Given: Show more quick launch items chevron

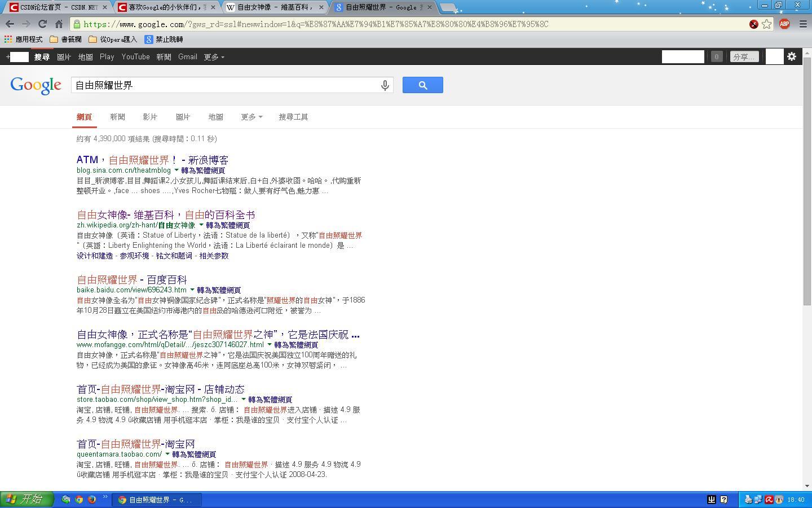Looking at the screenshot, I should [105, 497].
